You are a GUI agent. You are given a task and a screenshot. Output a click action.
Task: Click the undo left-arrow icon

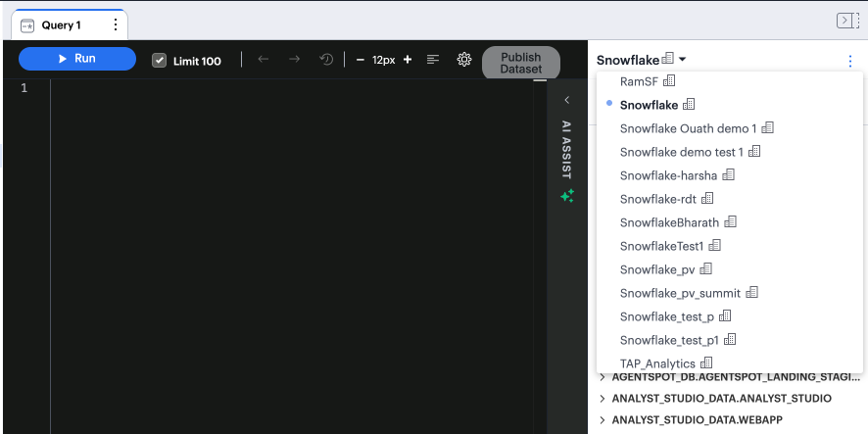tap(263, 59)
